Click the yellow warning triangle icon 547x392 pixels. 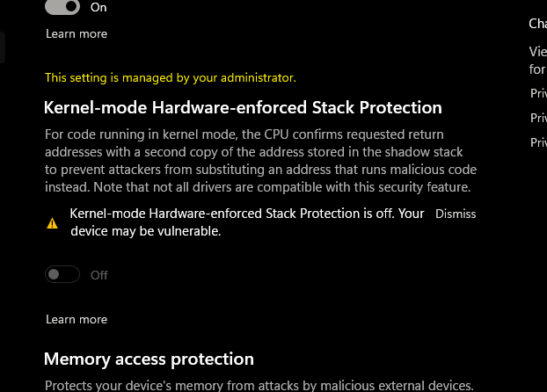point(53,223)
